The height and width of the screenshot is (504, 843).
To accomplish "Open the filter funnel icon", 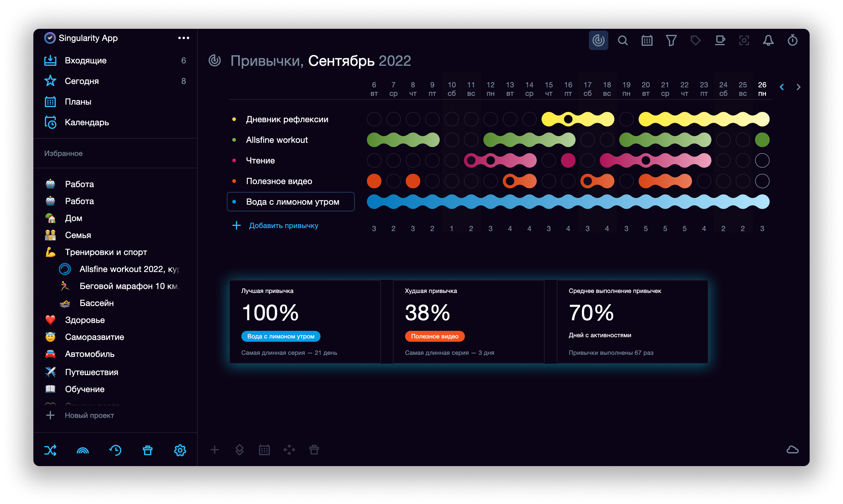I will point(671,40).
